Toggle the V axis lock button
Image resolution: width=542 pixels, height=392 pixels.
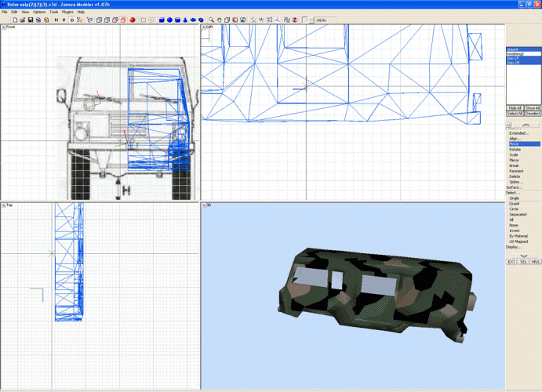[64, 20]
